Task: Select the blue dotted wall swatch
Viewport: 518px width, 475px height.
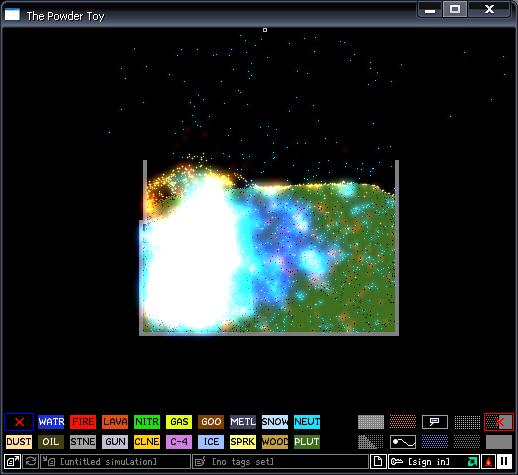Action: click(435, 442)
